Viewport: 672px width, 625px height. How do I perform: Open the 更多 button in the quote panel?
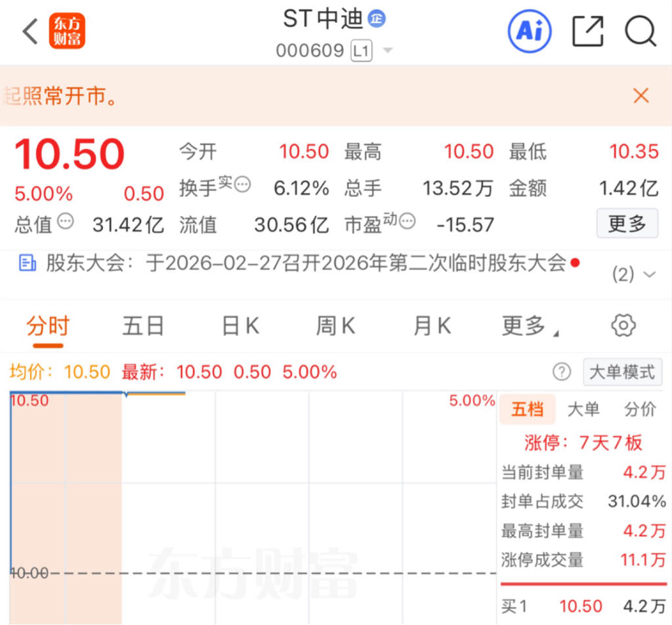[627, 223]
